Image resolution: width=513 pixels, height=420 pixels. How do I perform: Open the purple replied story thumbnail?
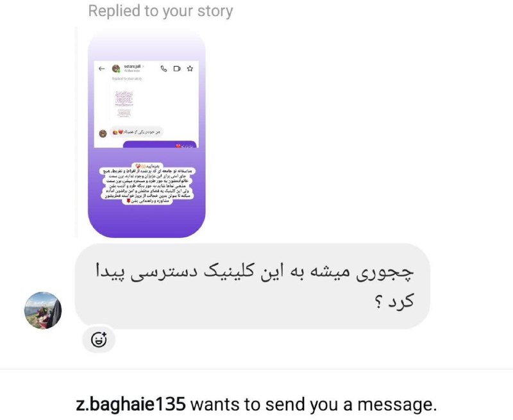(x=147, y=133)
